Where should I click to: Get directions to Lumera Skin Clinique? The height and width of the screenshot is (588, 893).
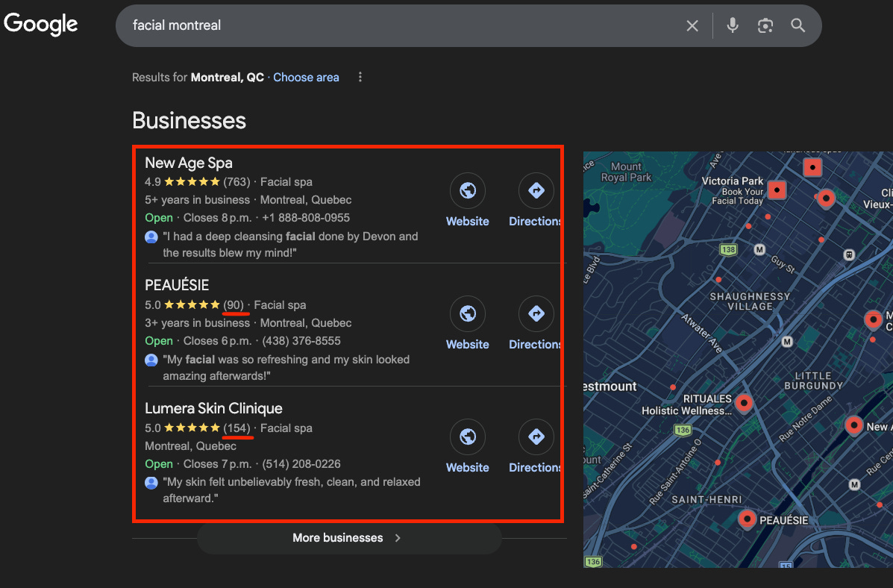coord(536,437)
